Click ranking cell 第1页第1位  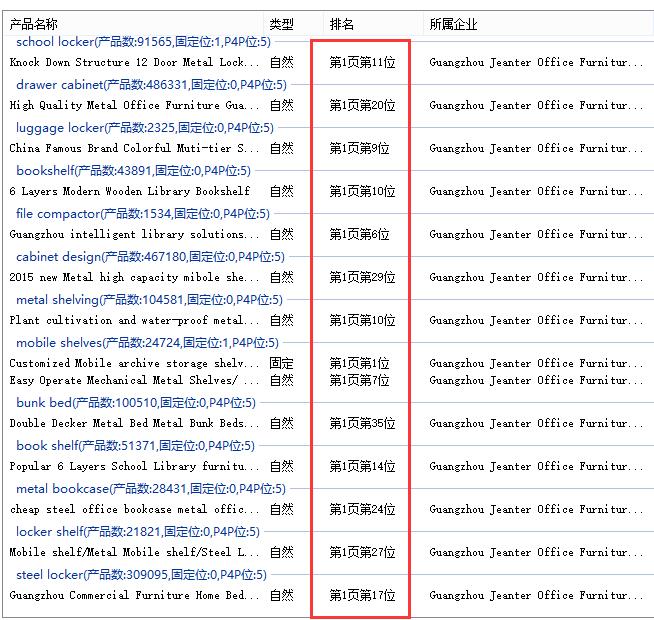pyautogui.click(x=360, y=363)
